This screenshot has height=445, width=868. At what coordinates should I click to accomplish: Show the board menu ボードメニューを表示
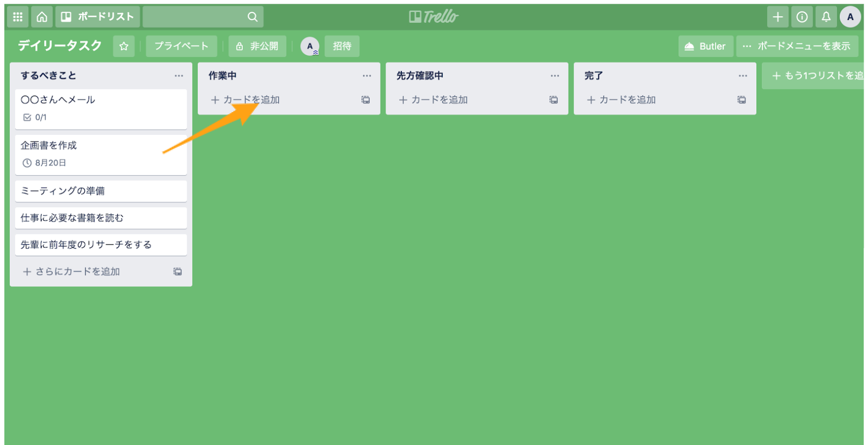pos(797,46)
